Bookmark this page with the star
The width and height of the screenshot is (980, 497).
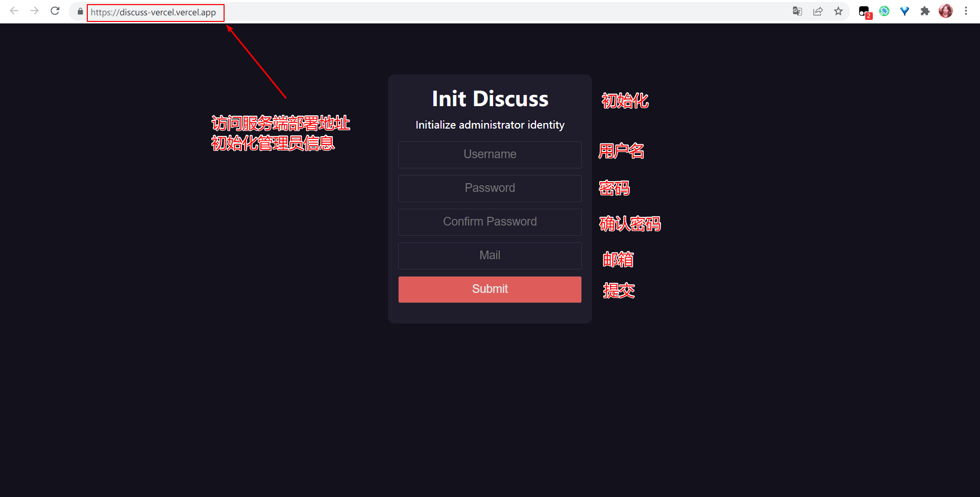pyautogui.click(x=838, y=11)
